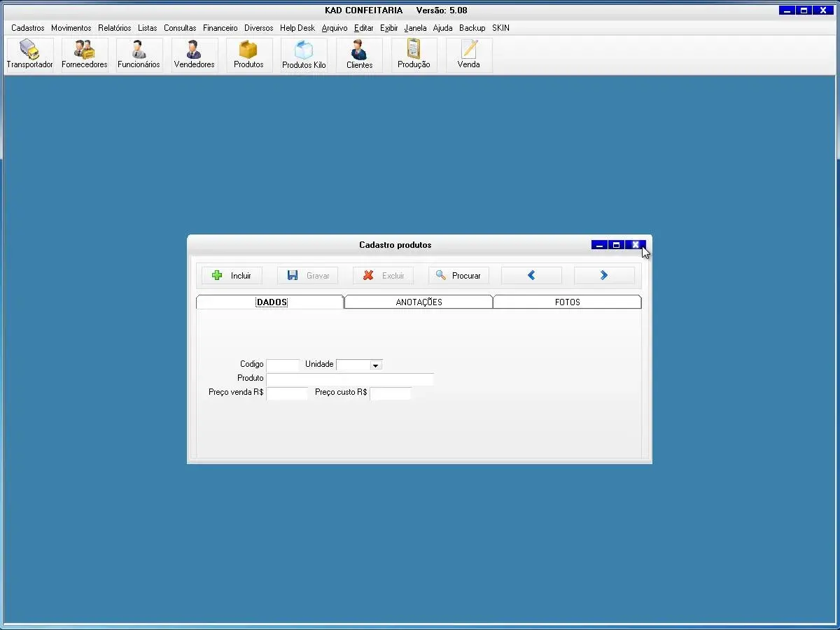Go to previous record with left arrow
The width and height of the screenshot is (840, 630).
coord(531,276)
